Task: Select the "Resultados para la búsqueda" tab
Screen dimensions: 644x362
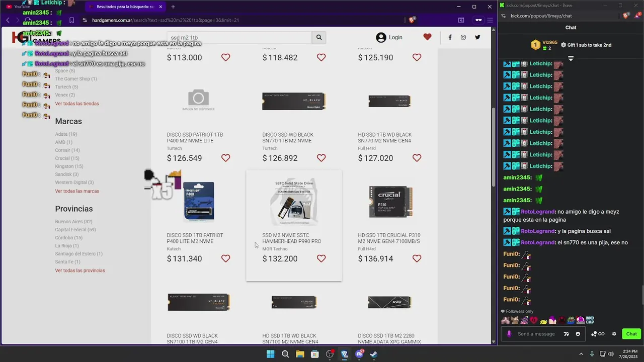Action: click(125, 7)
